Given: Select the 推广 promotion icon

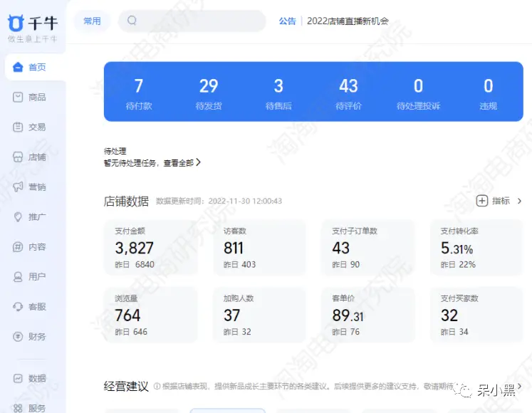Looking at the screenshot, I should [18, 217].
